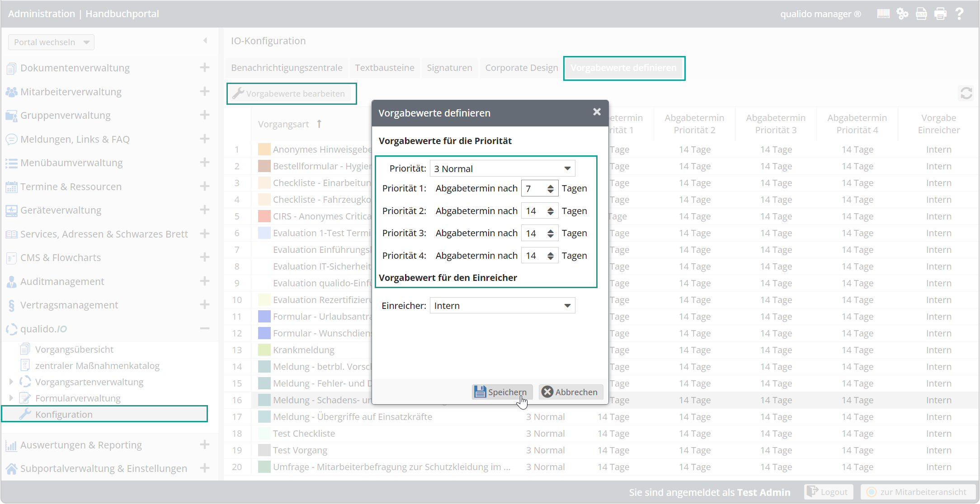Expand Auswertungen & Reporting with plus
Viewport: 980px width, 504px height.
(205, 444)
